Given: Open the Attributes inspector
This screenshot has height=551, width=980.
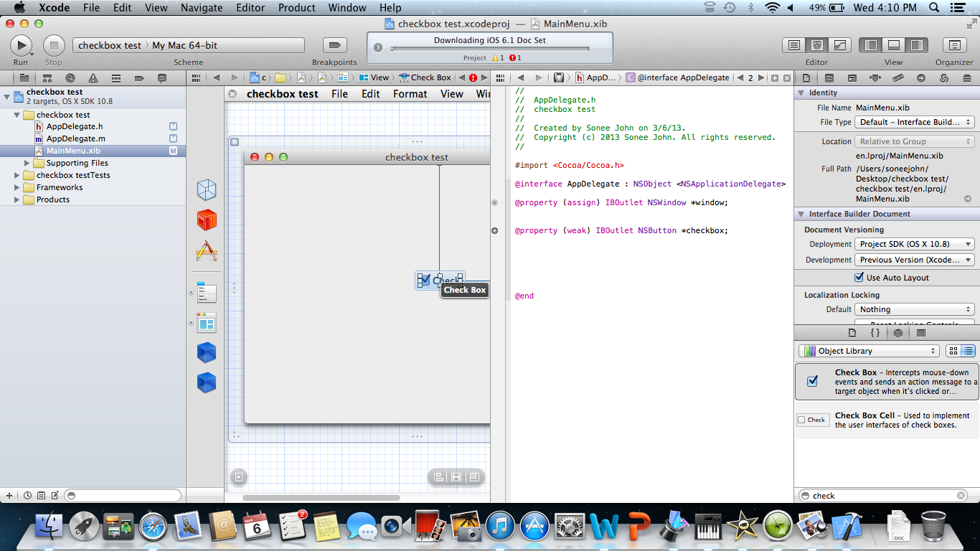Looking at the screenshot, I should 875,77.
